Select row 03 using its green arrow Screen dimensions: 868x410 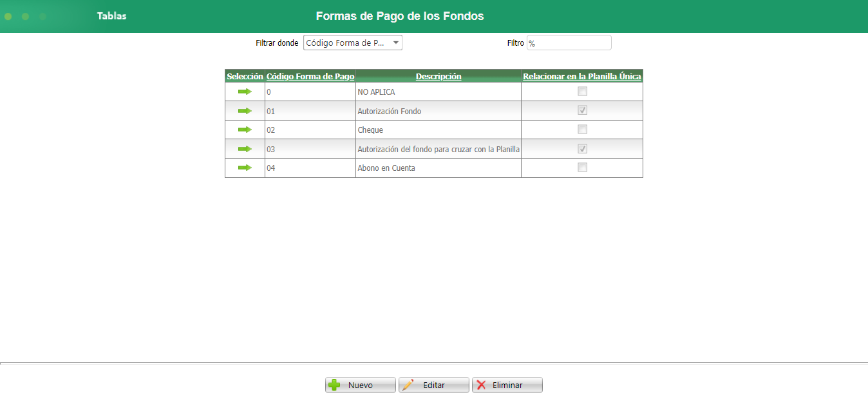pyautogui.click(x=245, y=148)
